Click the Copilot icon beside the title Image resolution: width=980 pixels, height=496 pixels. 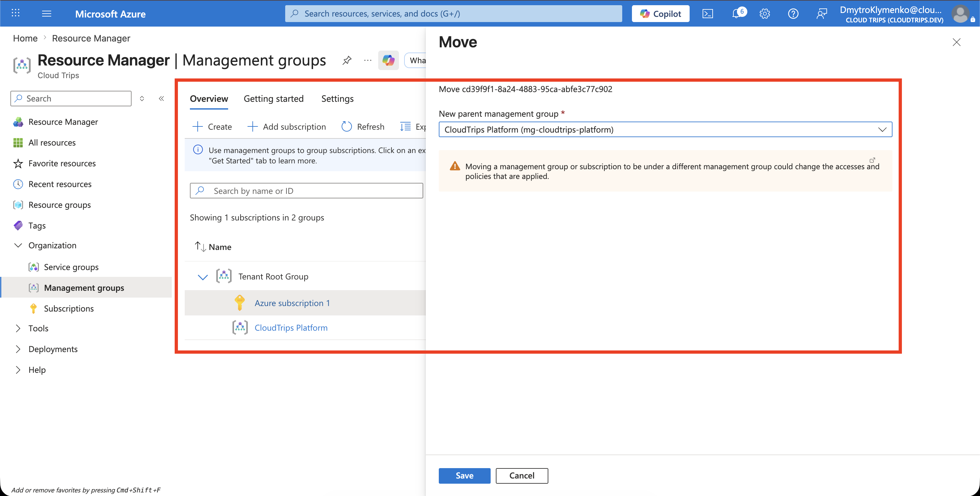(389, 60)
